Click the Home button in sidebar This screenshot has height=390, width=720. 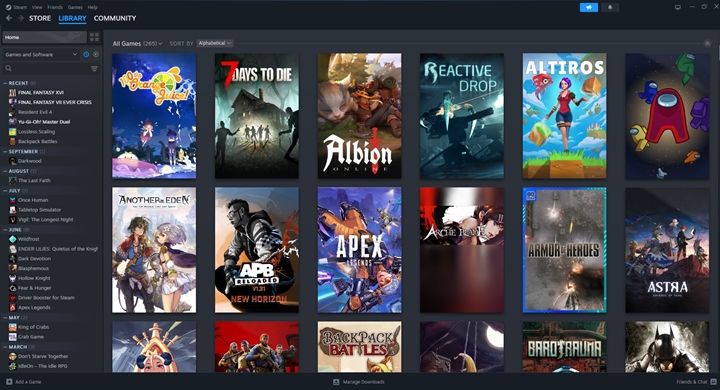pyautogui.click(x=45, y=37)
